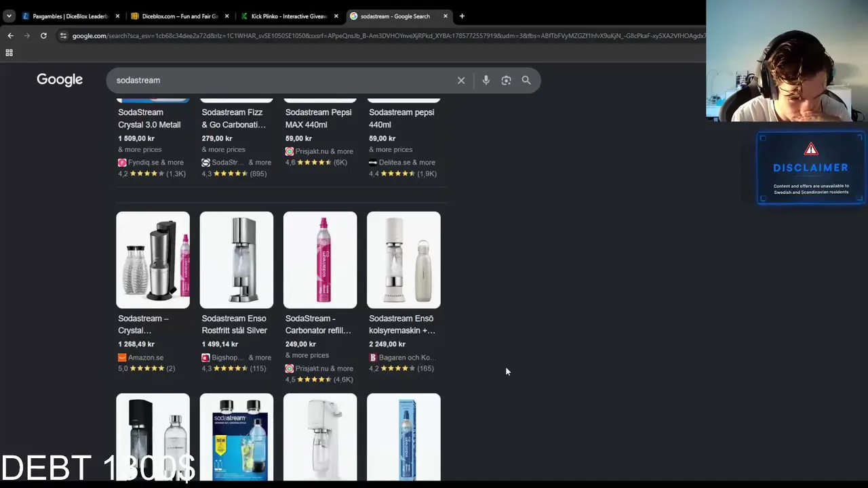Click Prisjakt.nu icon under Pepsi MAX 440ml

290,152
